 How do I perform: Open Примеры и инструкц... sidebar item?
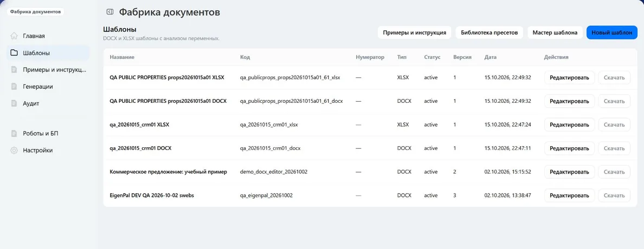pyautogui.click(x=48, y=70)
